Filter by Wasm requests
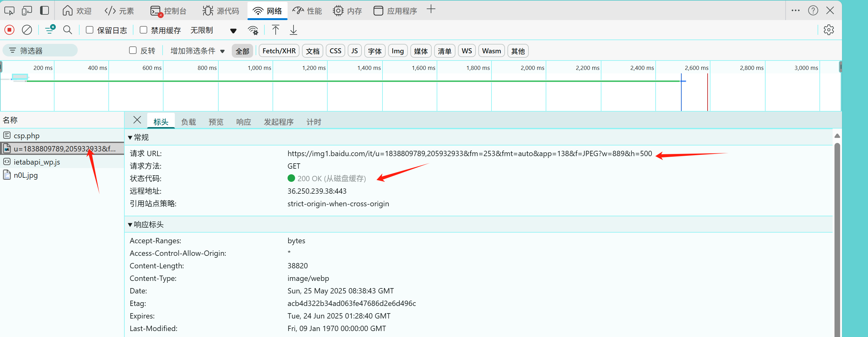 (x=491, y=51)
